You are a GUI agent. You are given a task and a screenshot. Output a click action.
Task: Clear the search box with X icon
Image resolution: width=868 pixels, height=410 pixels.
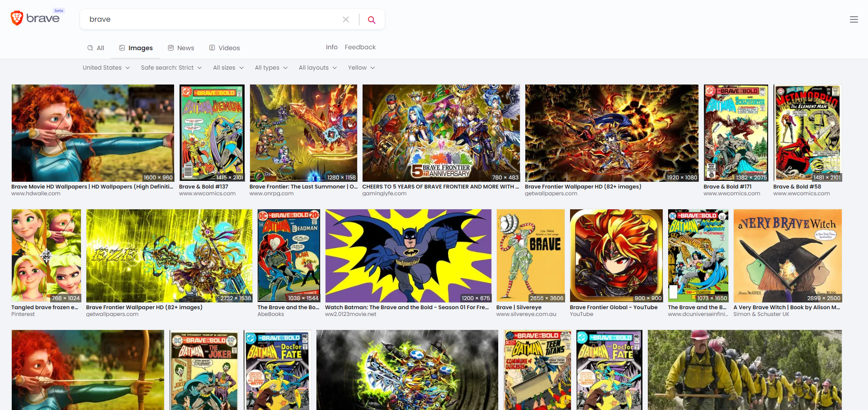(x=346, y=19)
